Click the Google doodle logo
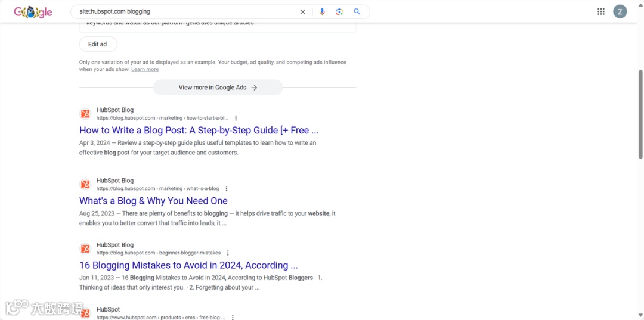644x320 pixels. click(33, 12)
